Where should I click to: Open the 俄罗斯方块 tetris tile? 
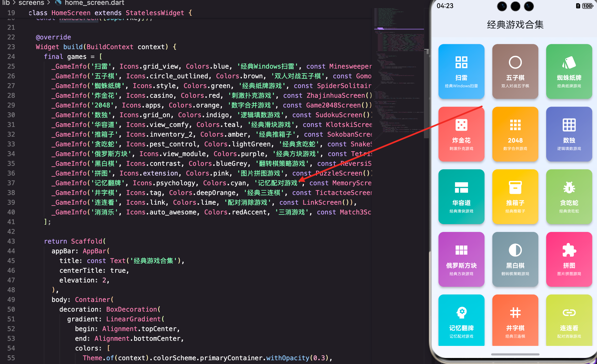pos(461,259)
